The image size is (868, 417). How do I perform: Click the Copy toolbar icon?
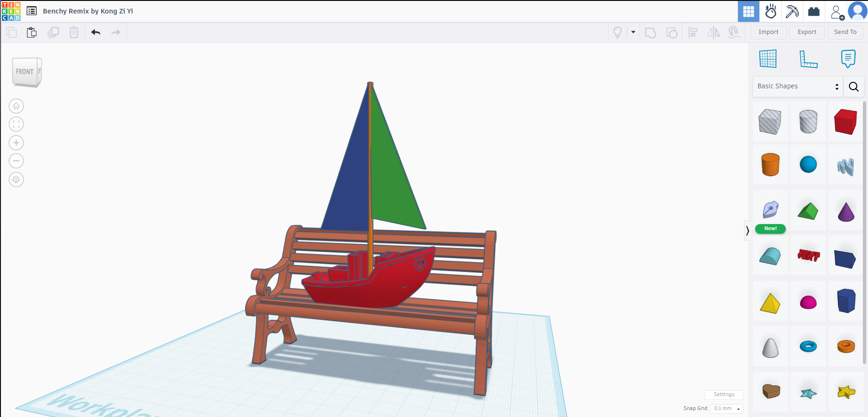(x=12, y=33)
